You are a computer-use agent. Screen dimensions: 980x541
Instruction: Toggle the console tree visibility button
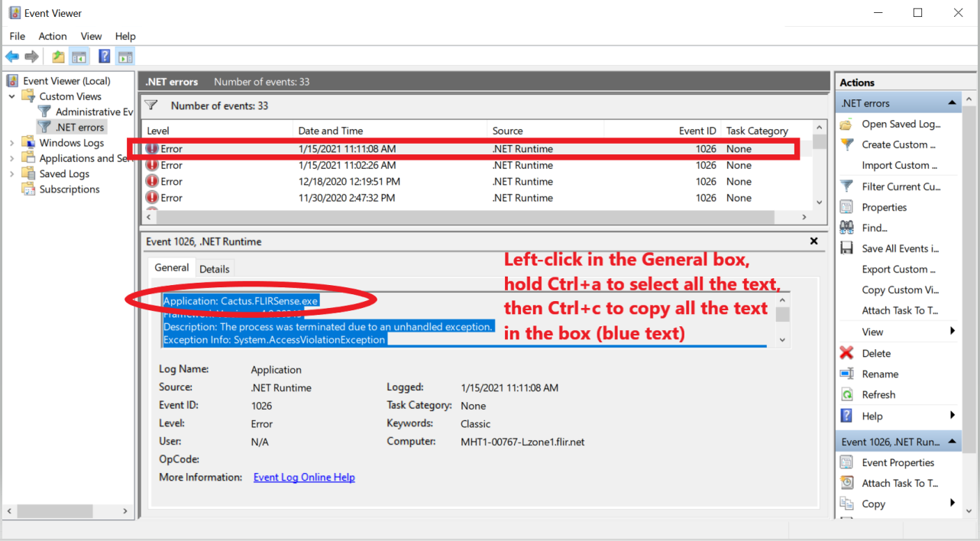tap(79, 56)
